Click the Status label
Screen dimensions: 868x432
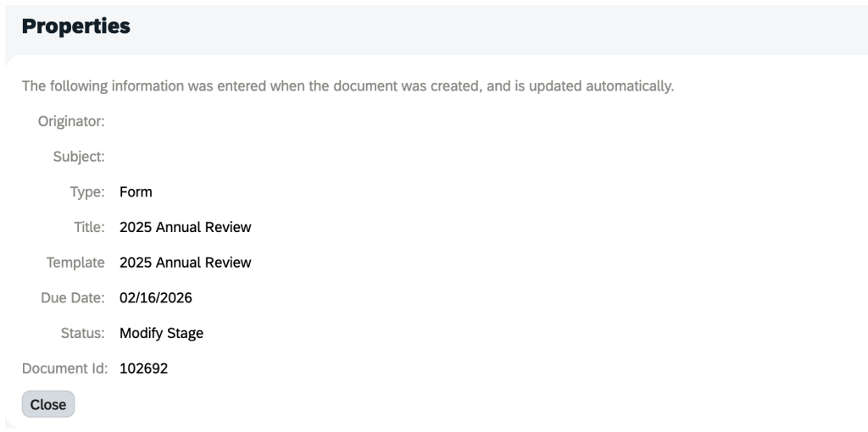[83, 333]
